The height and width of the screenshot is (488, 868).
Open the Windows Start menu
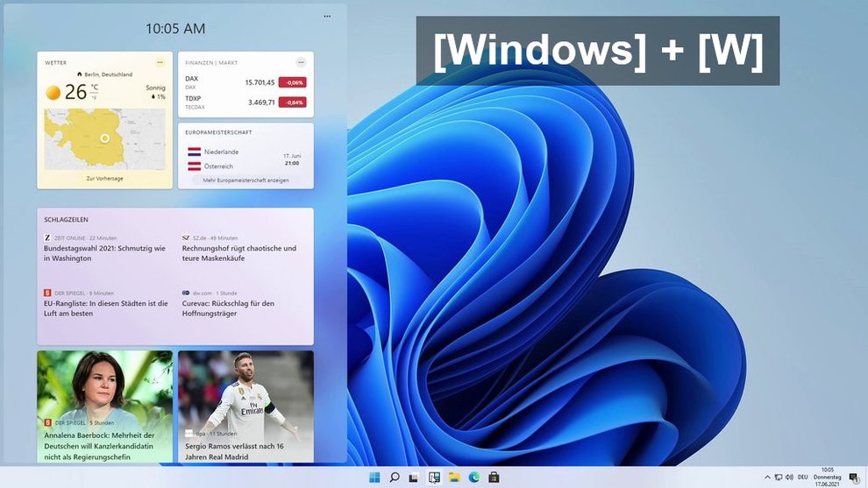[x=374, y=477]
